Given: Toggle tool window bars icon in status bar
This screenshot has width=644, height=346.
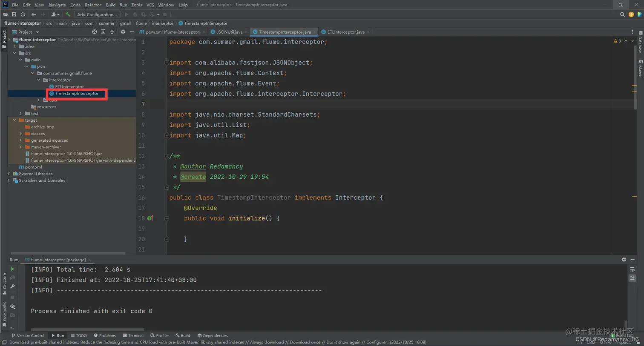Looking at the screenshot, I should pos(4,342).
